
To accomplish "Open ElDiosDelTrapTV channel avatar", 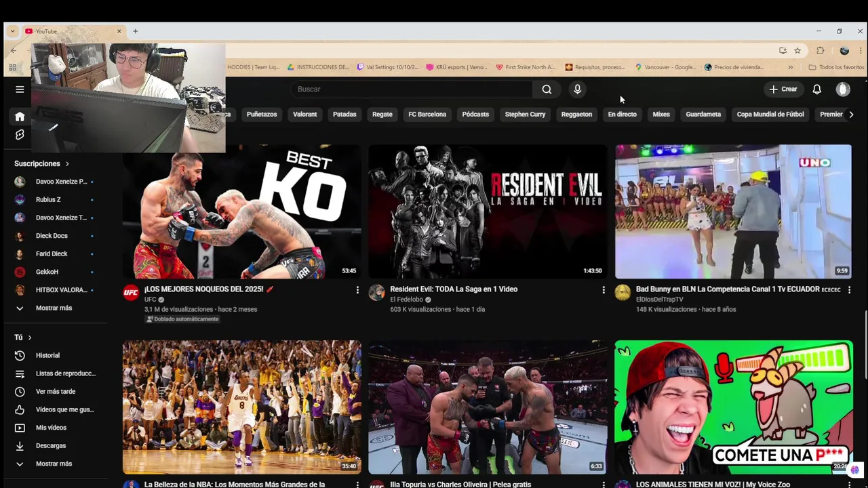I will click(623, 293).
